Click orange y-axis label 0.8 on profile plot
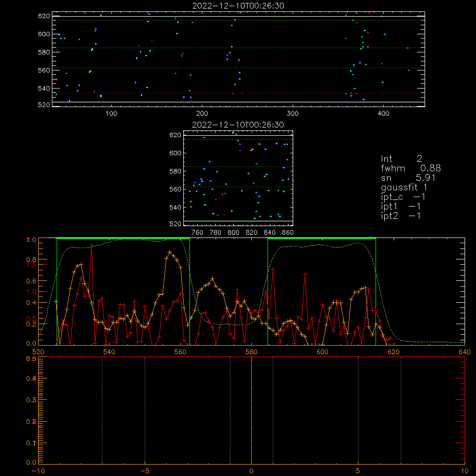Viewport: 476px width, 476px height. click(x=31, y=259)
